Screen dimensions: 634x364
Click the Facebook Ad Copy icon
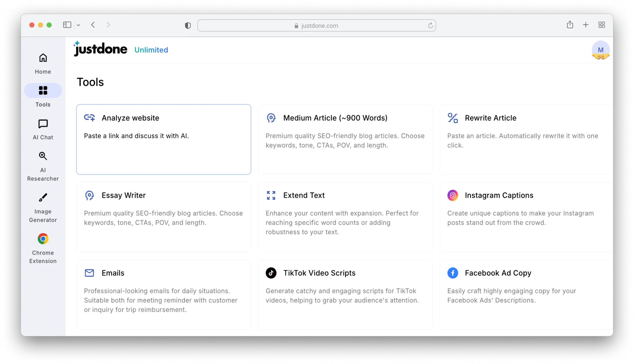(453, 273)
